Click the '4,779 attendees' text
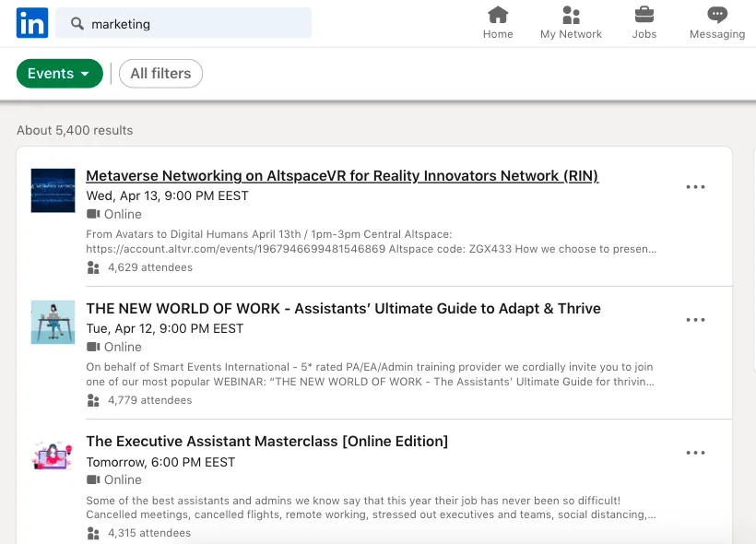This screenshot has width=756, height=544. (149, 400)
